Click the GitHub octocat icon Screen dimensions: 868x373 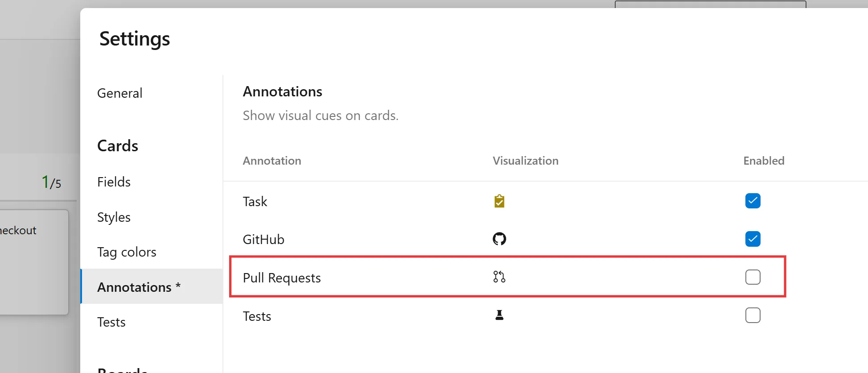point(499,239)
